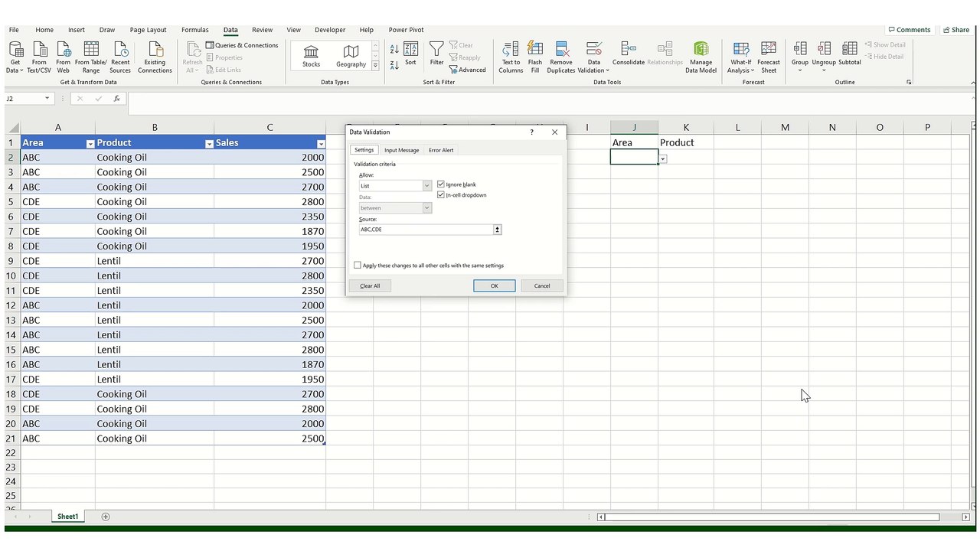This screenshot has height=551, width=980.
Task: Open the in-cell dropdown arrow at J2
Action: point(663,159)
